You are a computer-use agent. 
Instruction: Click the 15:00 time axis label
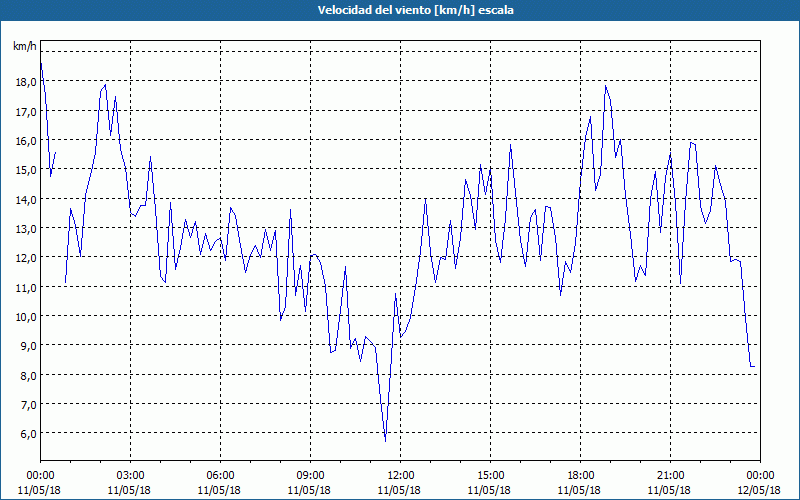pyautogui.click(x=490, y=476)
